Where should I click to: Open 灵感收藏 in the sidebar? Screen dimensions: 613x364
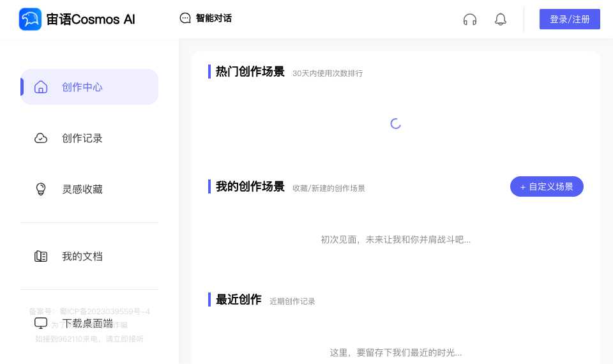click(89, 189)
